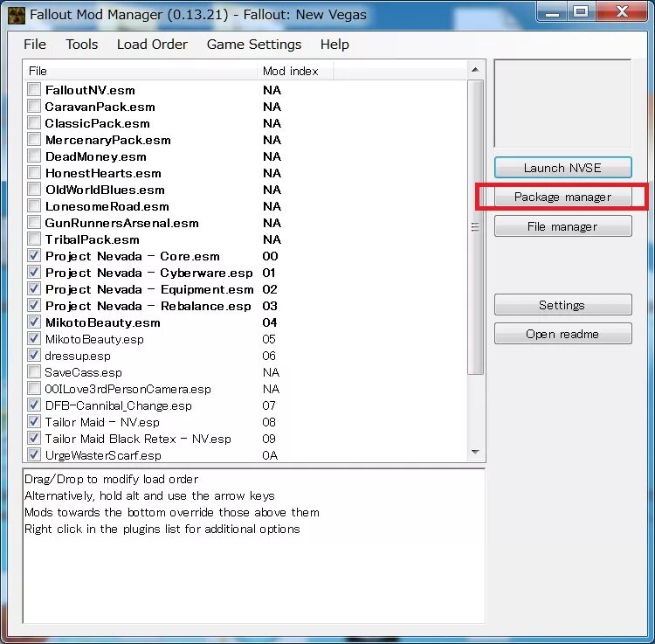The width and height of the screenshot is (655, 644).
Task: Enable the TribalPack.esm checkbox
Action: point(34,239)
